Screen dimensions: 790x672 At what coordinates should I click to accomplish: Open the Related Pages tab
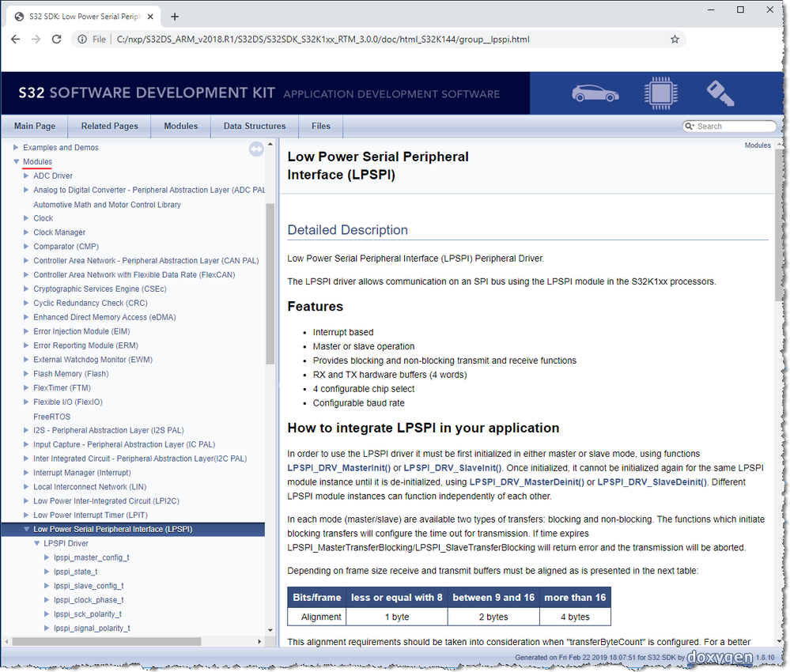pos(109,126)
